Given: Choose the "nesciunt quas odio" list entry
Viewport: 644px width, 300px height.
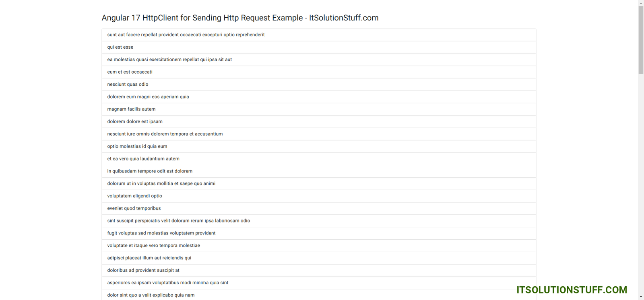Looking at the screenshot, I should (x=128, y=84).
